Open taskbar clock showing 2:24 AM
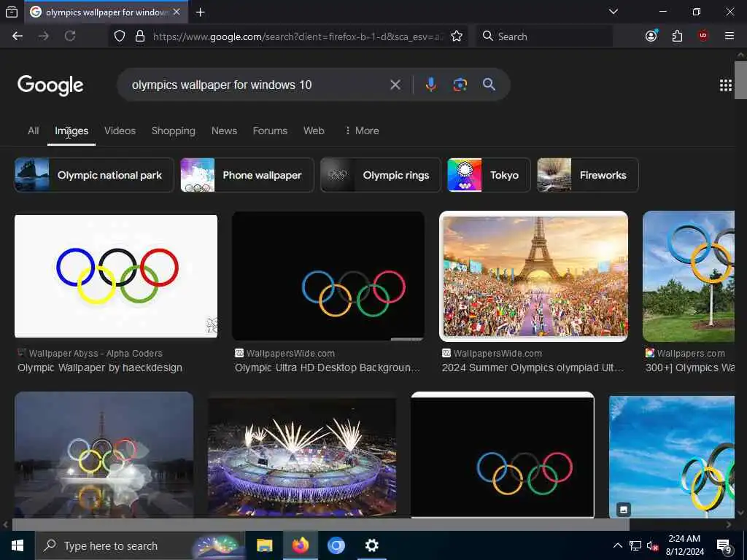 [x=684, y=545]
